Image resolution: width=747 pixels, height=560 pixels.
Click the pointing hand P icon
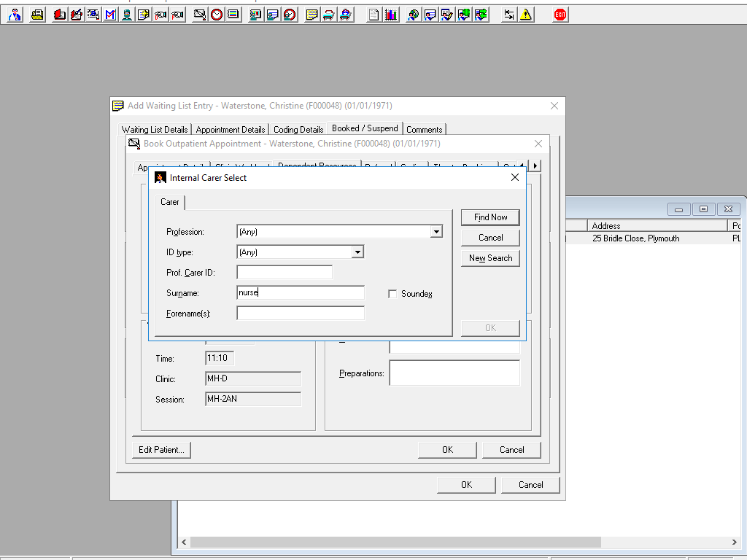[177, 15]
